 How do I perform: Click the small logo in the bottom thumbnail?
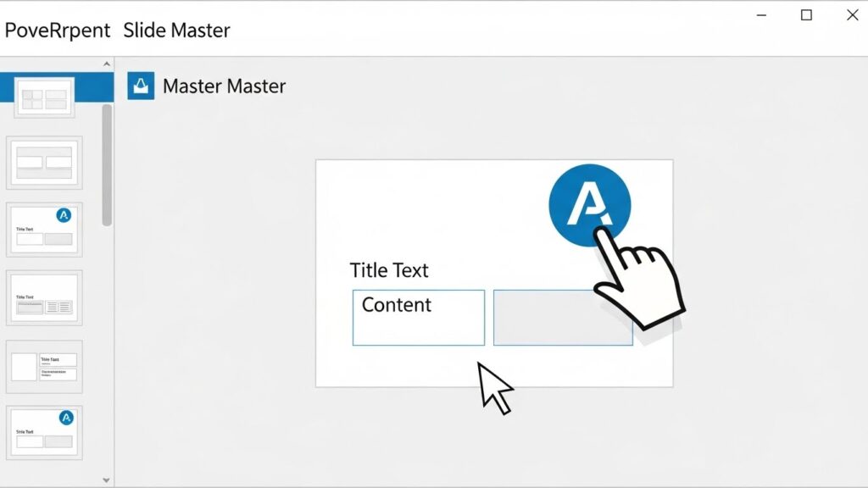[66, 418]
